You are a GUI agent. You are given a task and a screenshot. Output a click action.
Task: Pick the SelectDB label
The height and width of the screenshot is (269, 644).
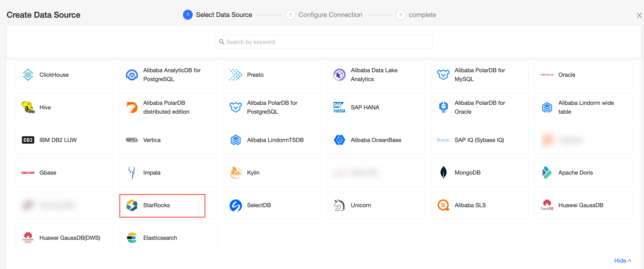[x=259, y=205]
